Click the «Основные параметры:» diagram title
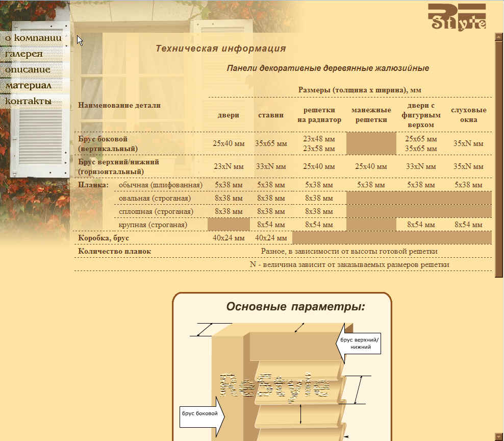Screen dimensions: 504x441 (x=296, y=307)
